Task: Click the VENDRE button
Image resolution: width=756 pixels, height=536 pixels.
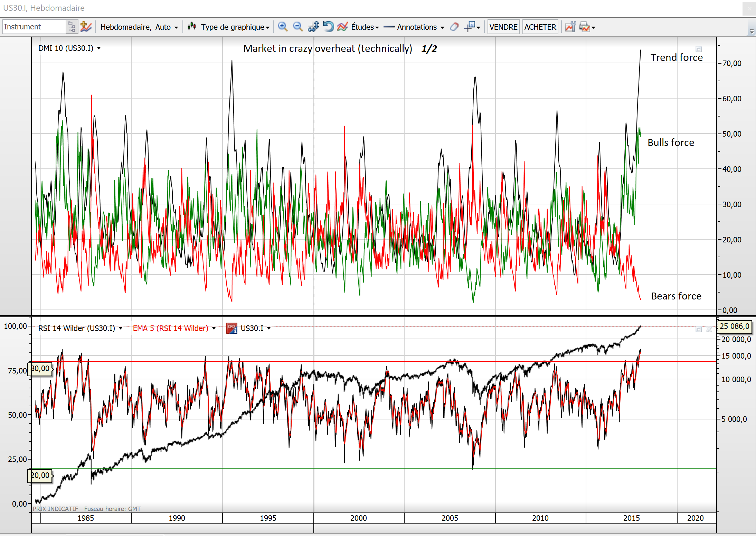Action: [x=503, y=27]
